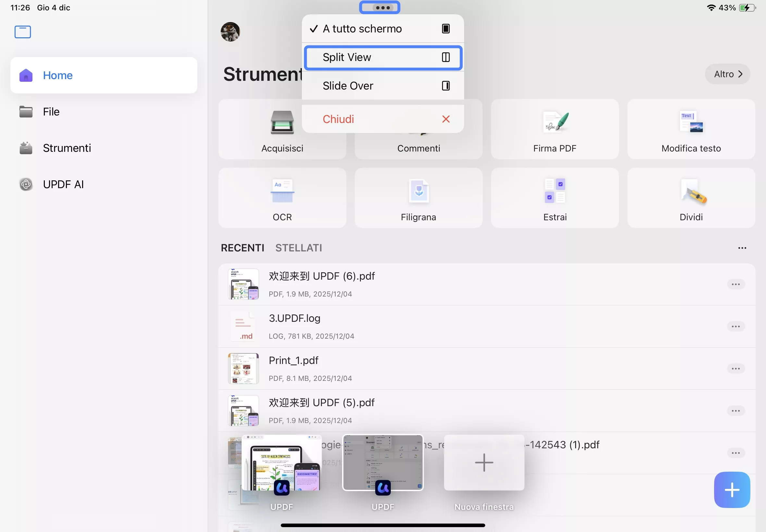Open the Strumenti sidebar section

[67, 148]
